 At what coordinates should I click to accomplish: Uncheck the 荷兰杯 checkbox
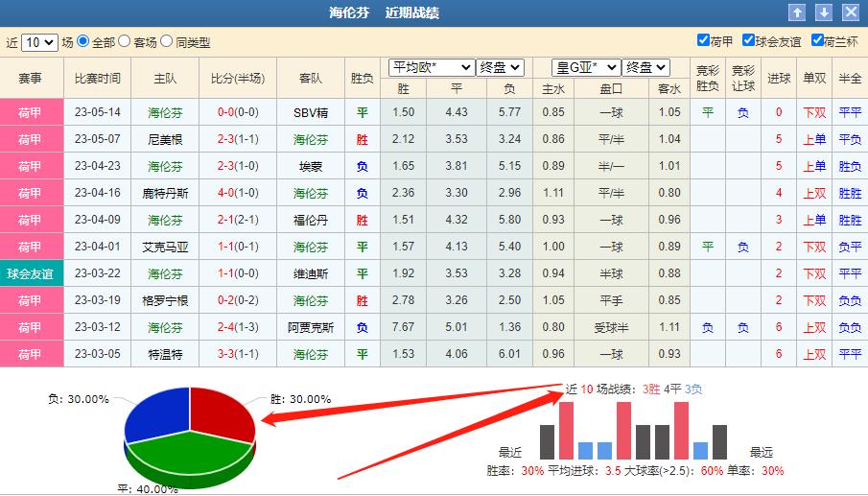[817, 40]
